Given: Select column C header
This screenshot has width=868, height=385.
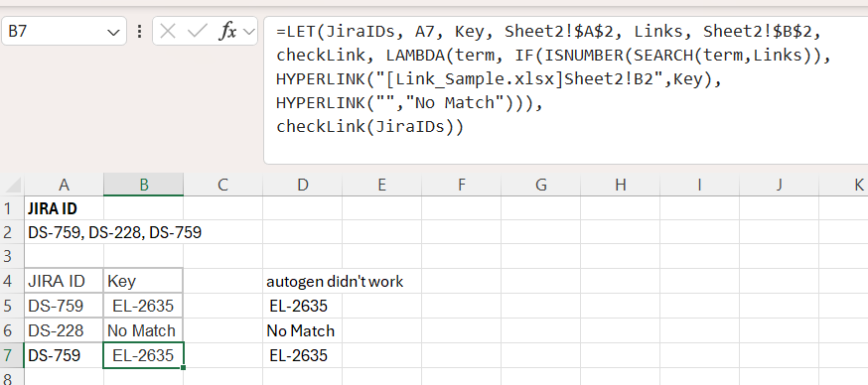Looking at the screenshot, I should [x=223, y=185].
